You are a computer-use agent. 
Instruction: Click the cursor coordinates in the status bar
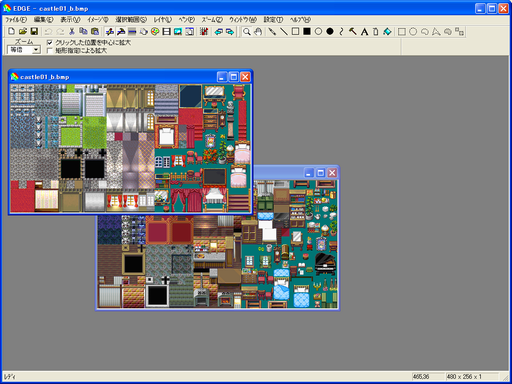click(x=421, y=377)
